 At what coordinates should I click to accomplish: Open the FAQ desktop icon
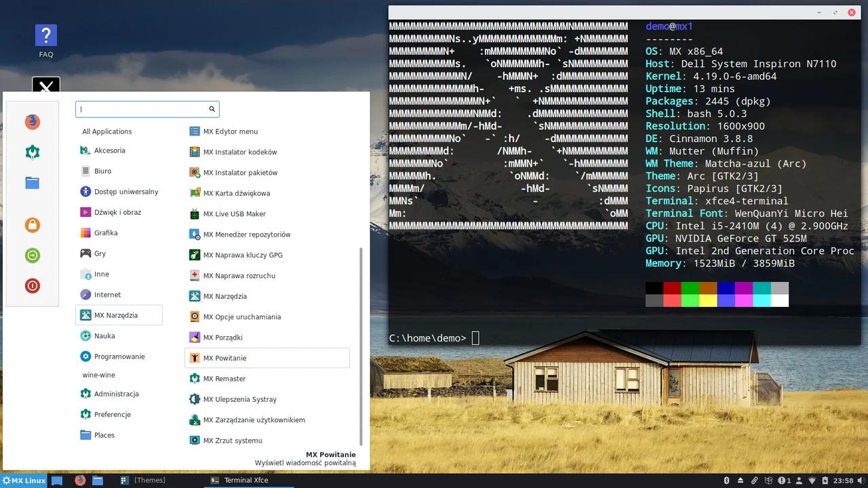[x=46, y=41]
